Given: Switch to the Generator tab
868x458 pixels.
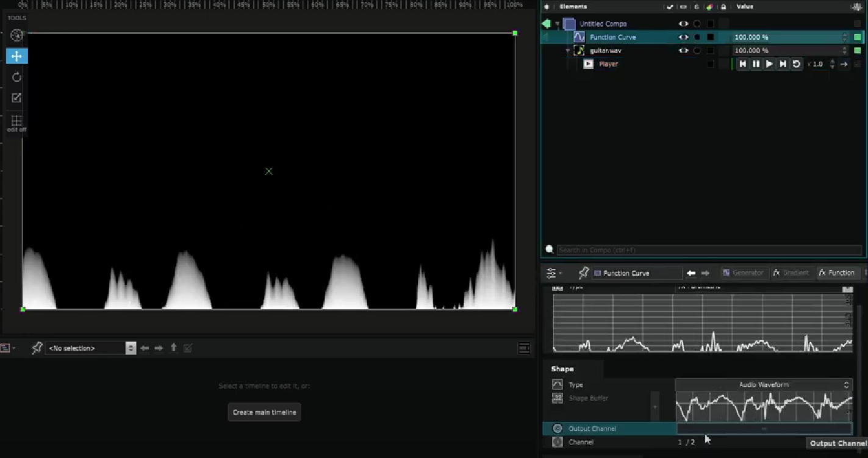Looking at the screenshot, I should coord(744,273).
